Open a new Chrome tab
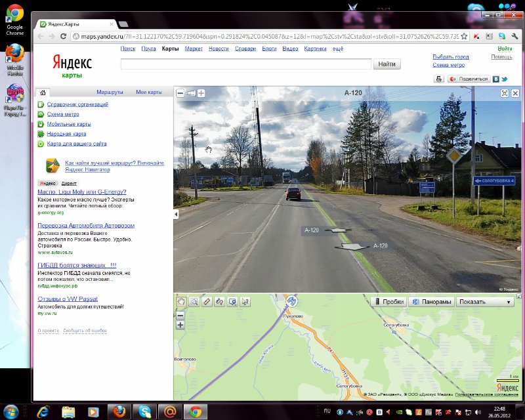The height and width of the screenshot is (420, 525). 123,24
